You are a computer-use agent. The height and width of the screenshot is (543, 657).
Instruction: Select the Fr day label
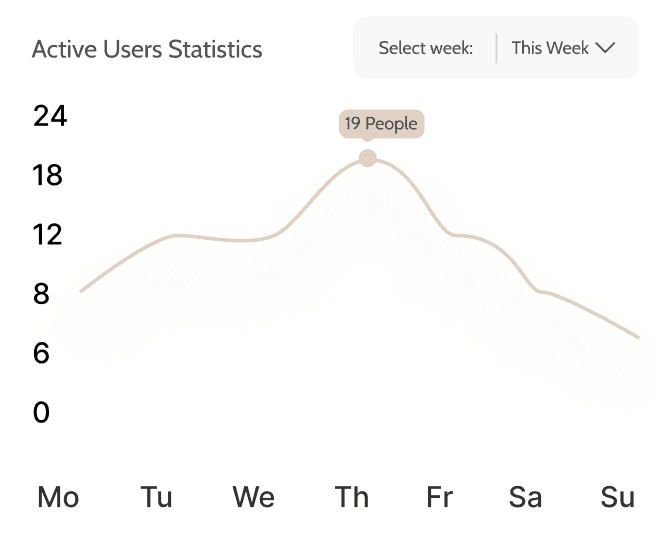[x=439, y=497]
